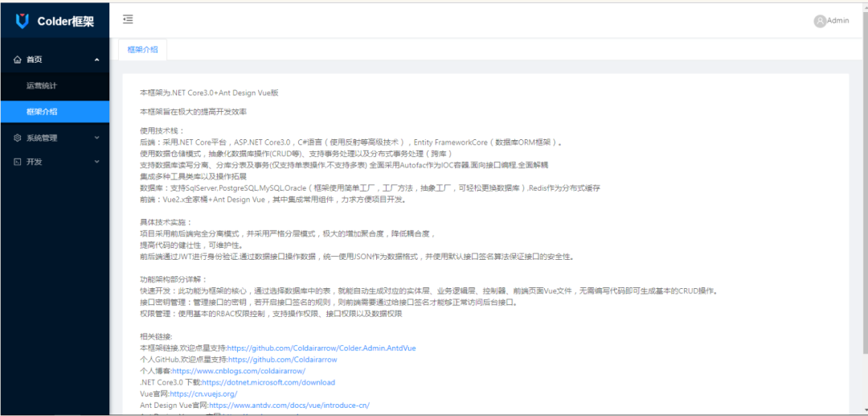The width and height of the screenshot is (868, 416).
Task: Click the line starting with '权限管理：'
Action: click(x=271, y=314)
